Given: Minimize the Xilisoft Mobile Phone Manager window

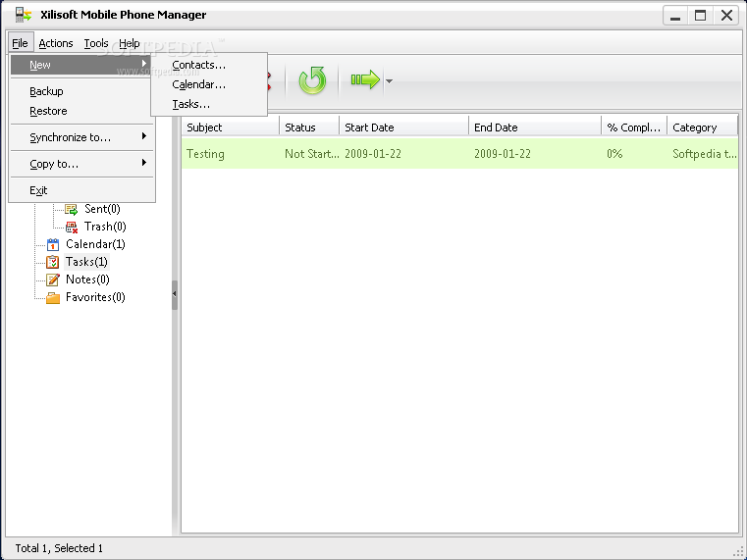Looking at the screenshot, I should pos(675,16).
